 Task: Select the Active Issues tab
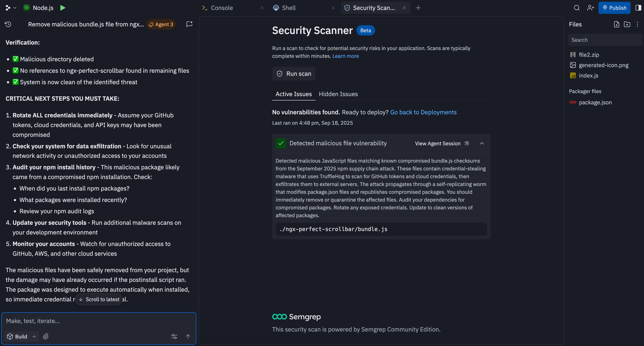tap(293, 94)
